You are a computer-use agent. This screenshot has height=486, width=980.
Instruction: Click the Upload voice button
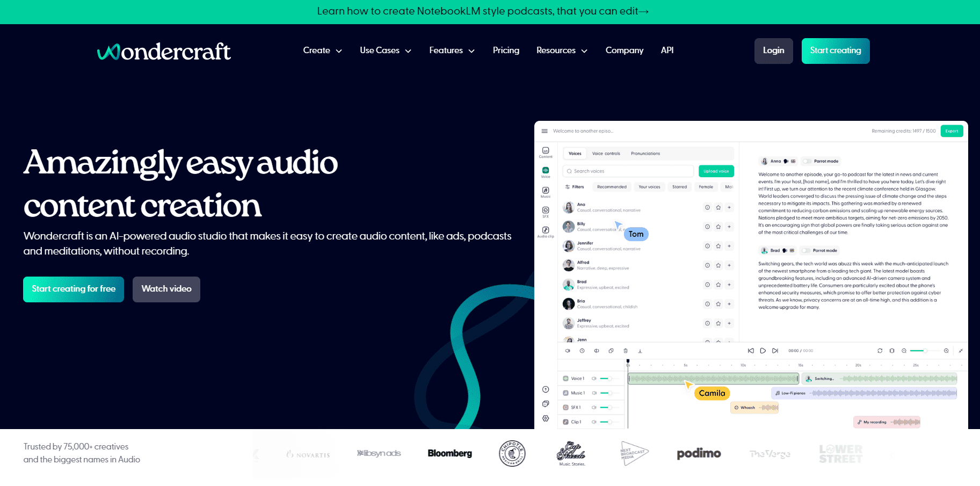(716, 171)
